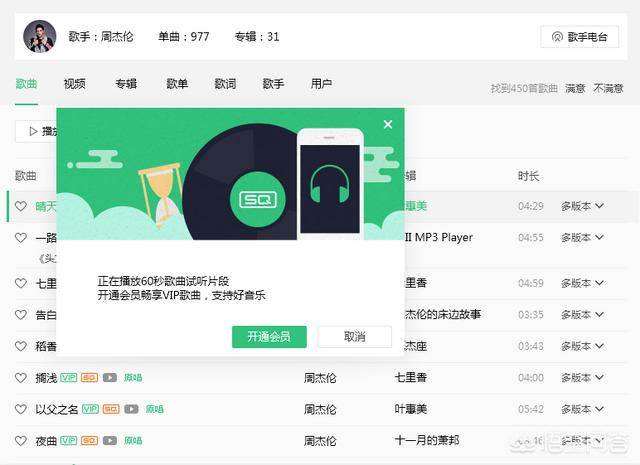Click the SQ quality badge on 以父之名
Image resolution: width=640 pixels, height=465 pixels.
[x=111, y=409]
